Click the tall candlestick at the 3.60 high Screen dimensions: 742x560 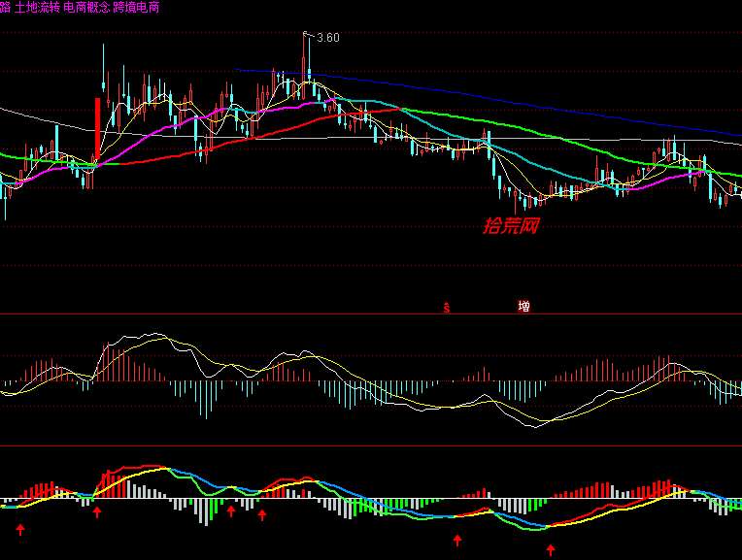[304, 66]
